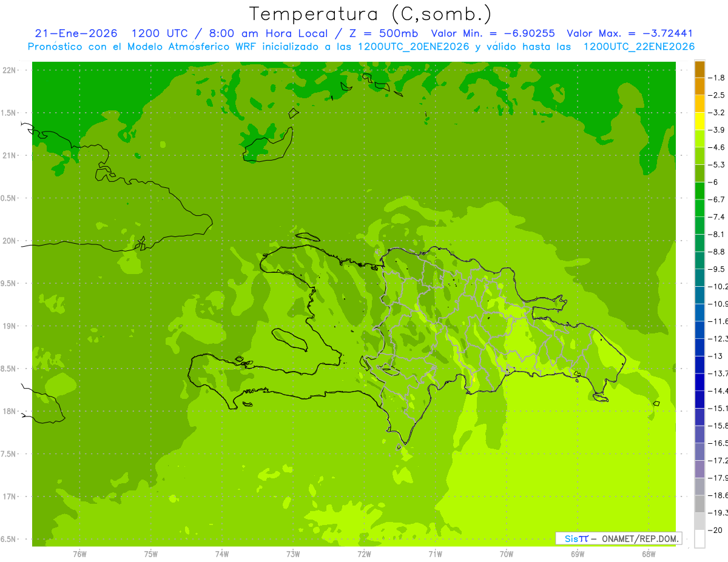
Task: Click the "-5.3" color scale label
Action: click(716, 164)
